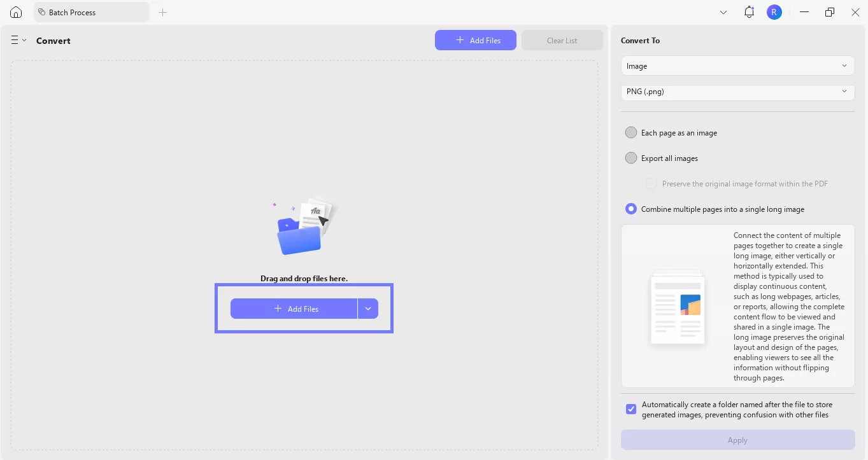868x460 pixels.
Task: Go to the Home icon
Action: [x=16, y=12]
